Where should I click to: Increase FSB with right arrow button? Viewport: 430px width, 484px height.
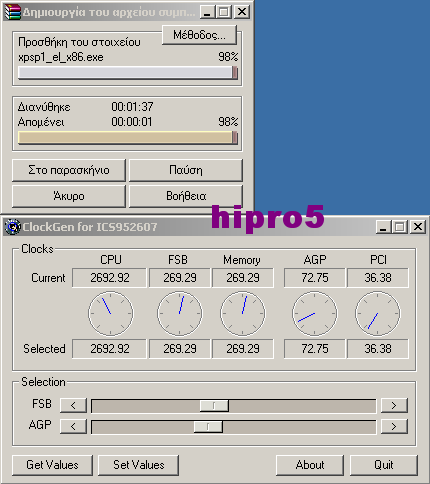pyautogui.click(x=394, y=405)
